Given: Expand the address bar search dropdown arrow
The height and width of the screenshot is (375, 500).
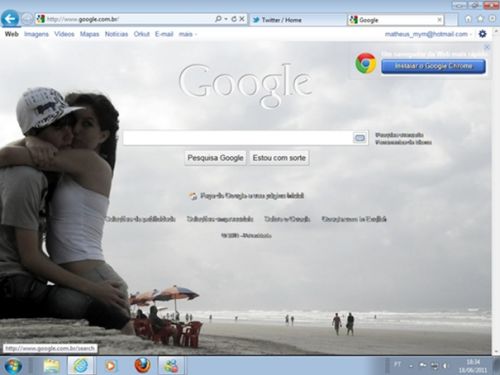Looking at the screenshot, I should click(226, 19).
